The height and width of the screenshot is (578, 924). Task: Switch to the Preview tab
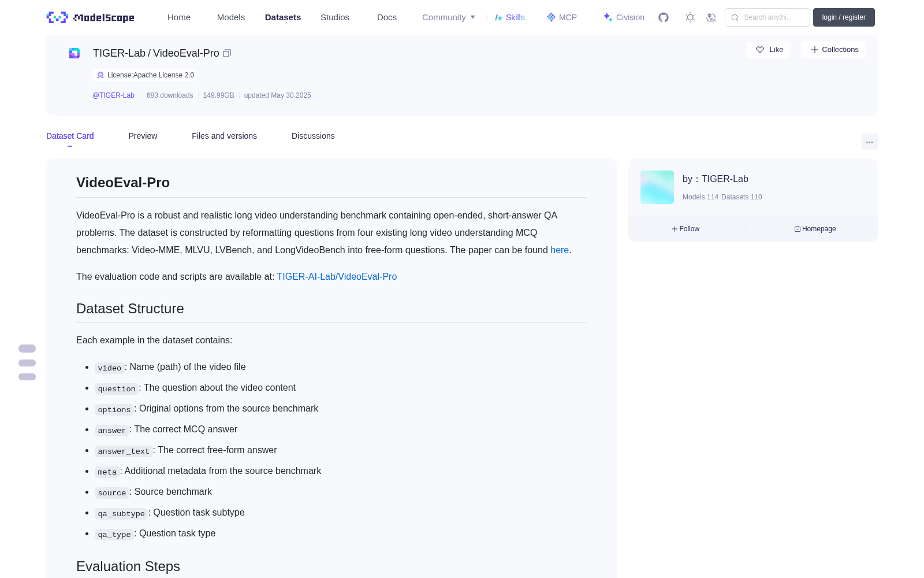(143, 136)
